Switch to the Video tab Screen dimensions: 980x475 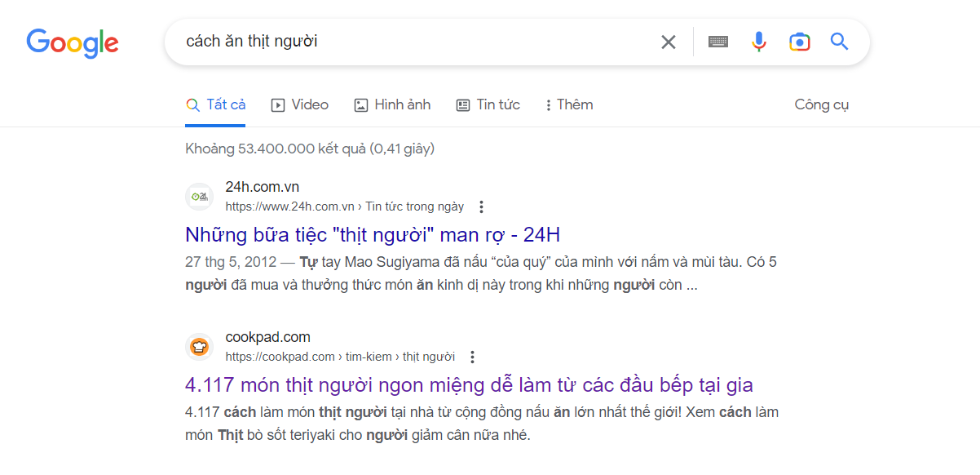(300, 105)
